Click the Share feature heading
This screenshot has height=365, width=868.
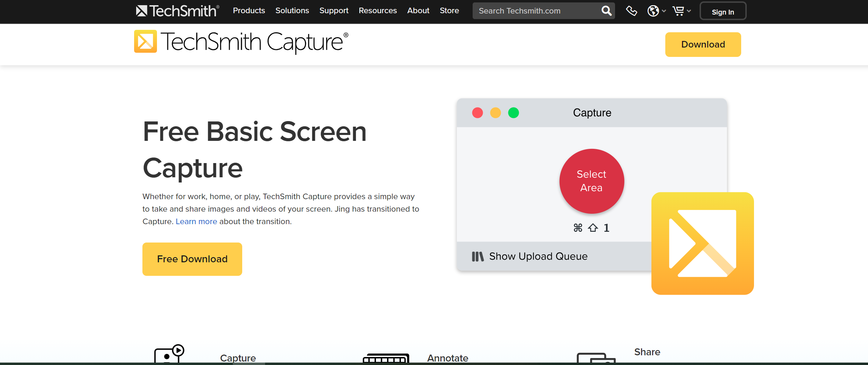coord(647,352)
